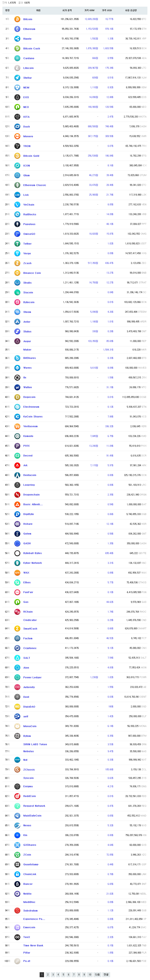The height and width of the screenshot is (980, 150).
Task: Click the Binance Coin logo icon
Action: 17,273
